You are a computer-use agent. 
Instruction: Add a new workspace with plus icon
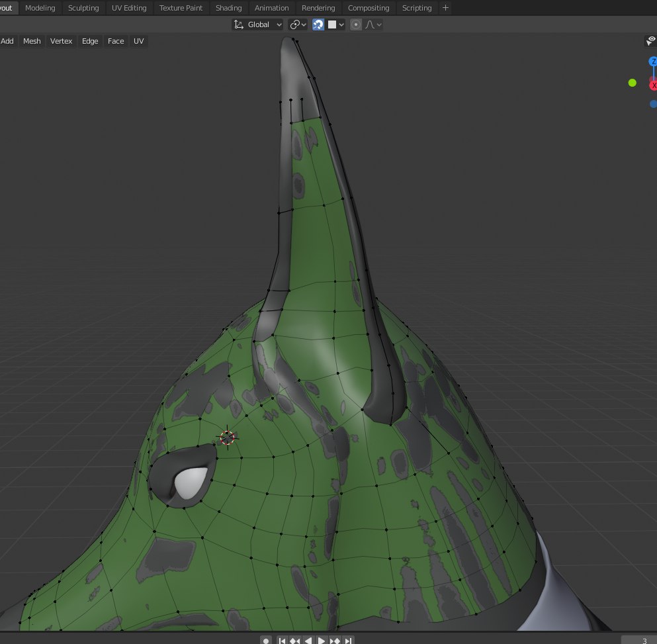[x=445, y=7]
